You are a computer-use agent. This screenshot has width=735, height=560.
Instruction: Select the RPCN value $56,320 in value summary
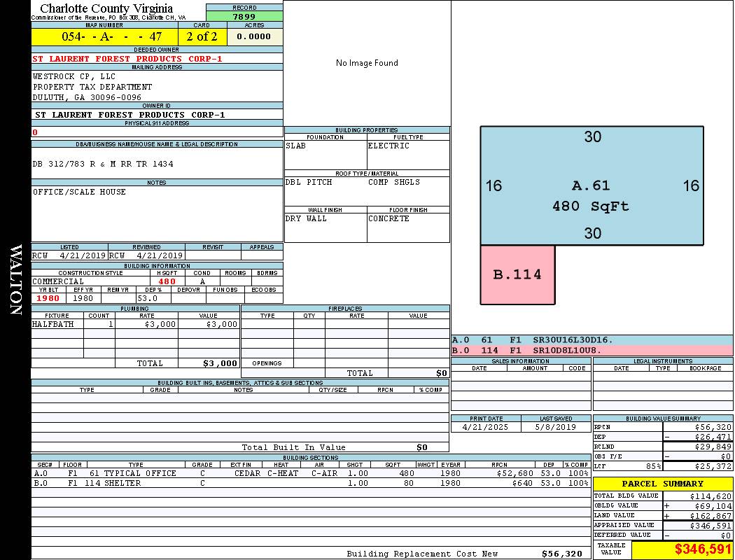tap(713, 427)
